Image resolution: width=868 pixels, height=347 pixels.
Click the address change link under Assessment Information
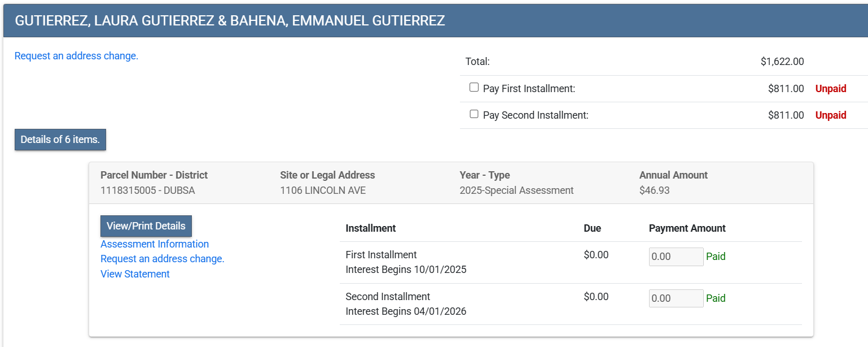click(163, 259)
